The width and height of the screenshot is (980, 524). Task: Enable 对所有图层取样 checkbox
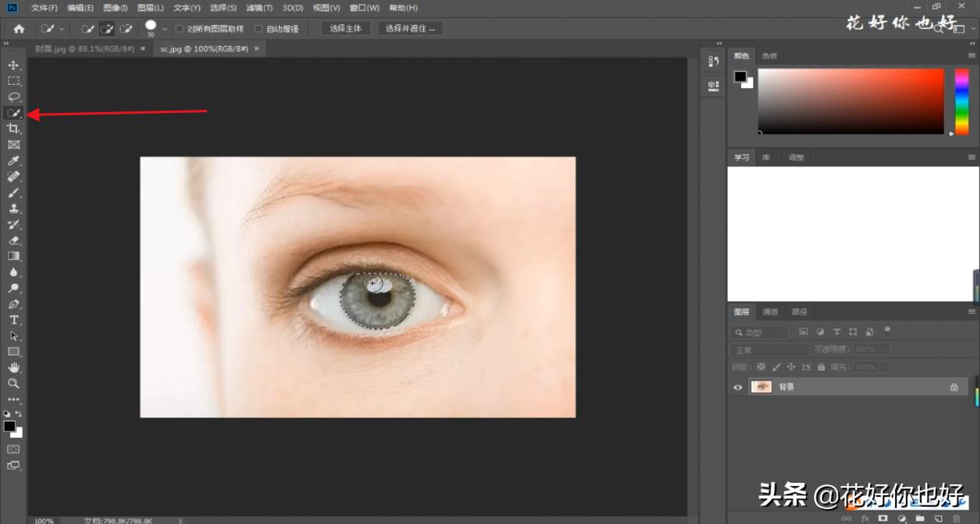coord(179,29)
